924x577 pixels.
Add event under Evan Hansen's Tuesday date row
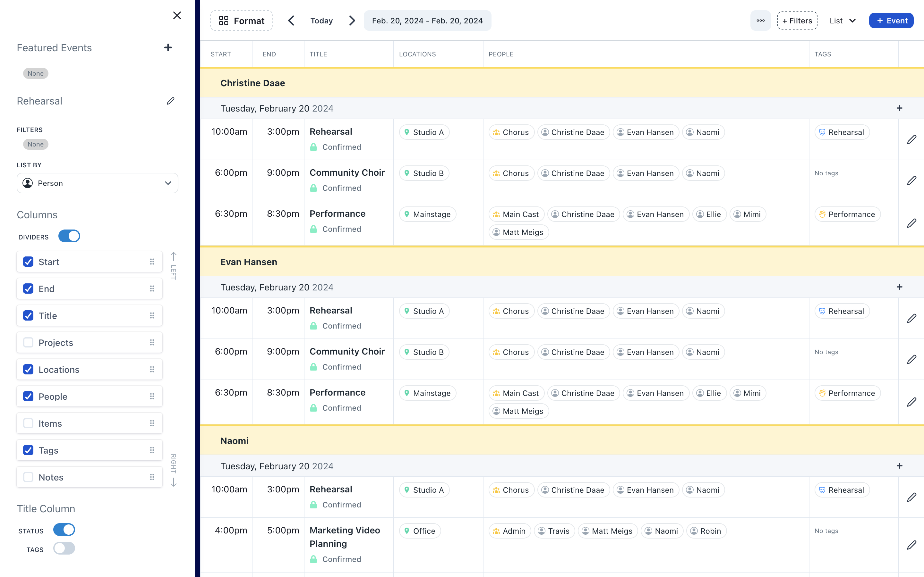click(x=899, y=287)
